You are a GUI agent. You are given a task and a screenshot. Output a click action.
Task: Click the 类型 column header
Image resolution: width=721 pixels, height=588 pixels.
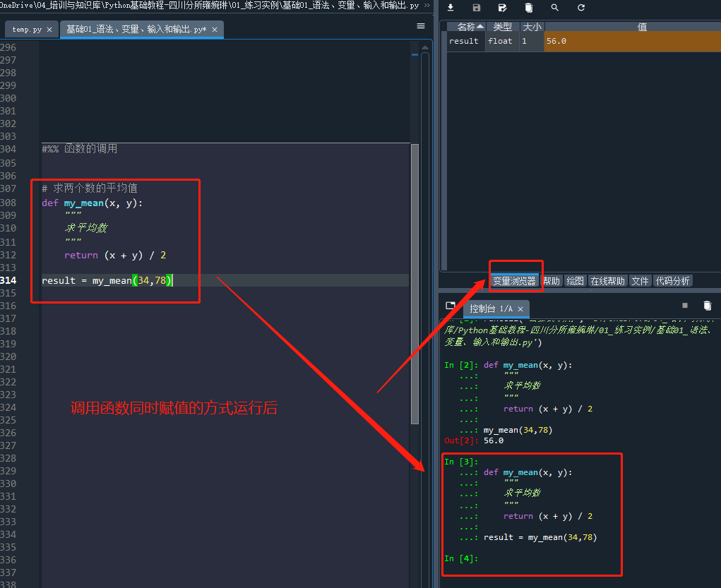pos(502,27)
